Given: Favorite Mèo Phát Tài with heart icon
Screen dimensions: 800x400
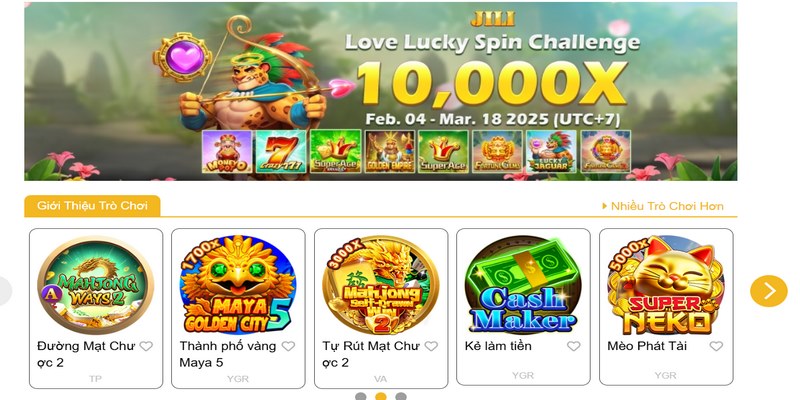Looking at the screenshot, I should [716, 346].
